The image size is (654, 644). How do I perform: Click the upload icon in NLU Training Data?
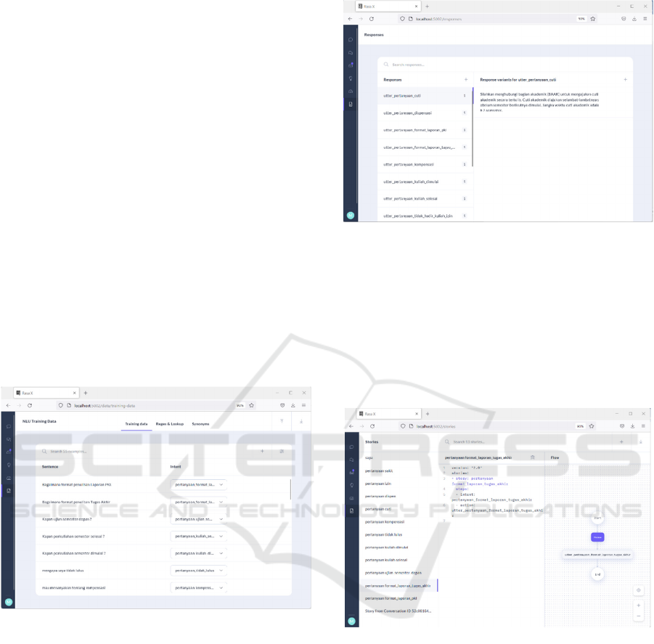[282, 421]
